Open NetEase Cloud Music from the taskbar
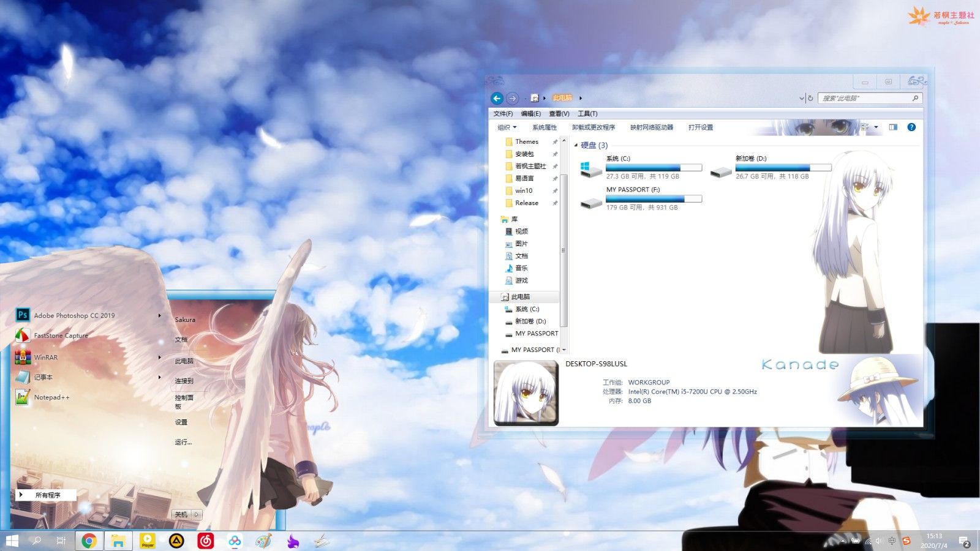 (x=206, y=541)
